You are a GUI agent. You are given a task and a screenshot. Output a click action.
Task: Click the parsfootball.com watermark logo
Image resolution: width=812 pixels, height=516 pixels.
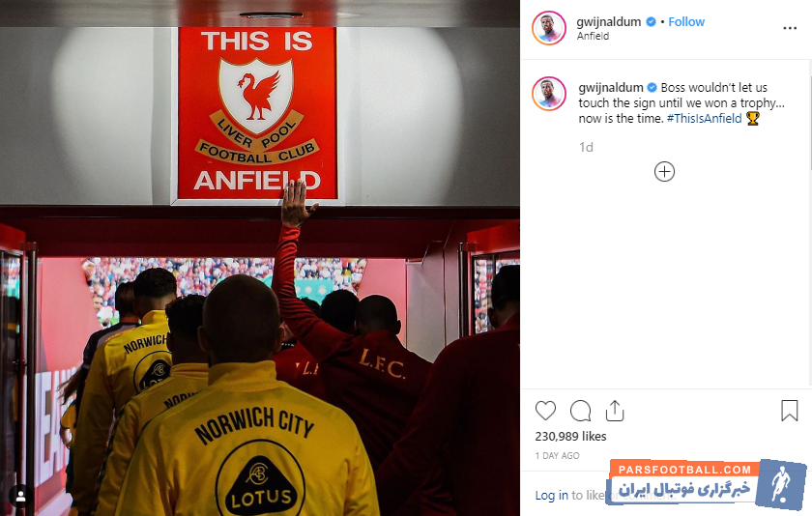pos(707,485)
